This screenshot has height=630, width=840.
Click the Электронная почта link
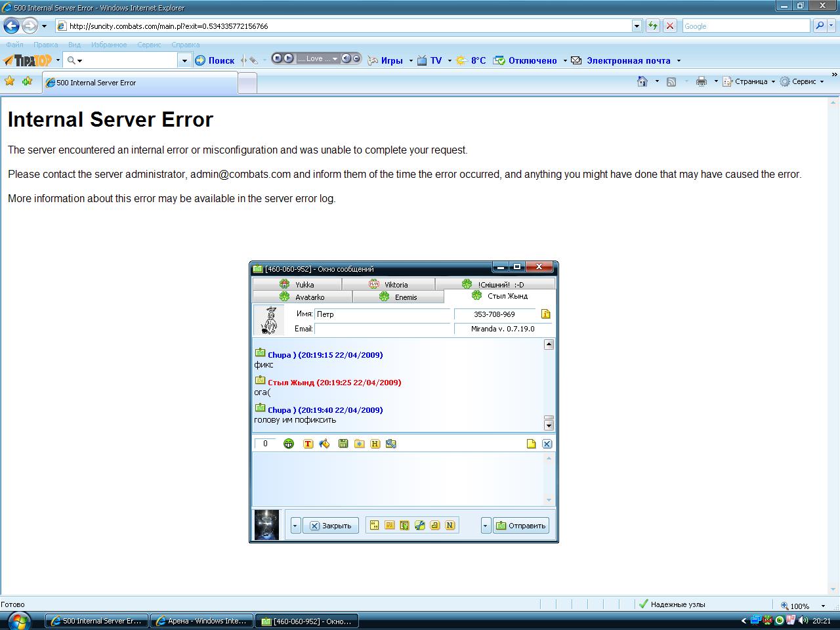click(x=628, y=60)
